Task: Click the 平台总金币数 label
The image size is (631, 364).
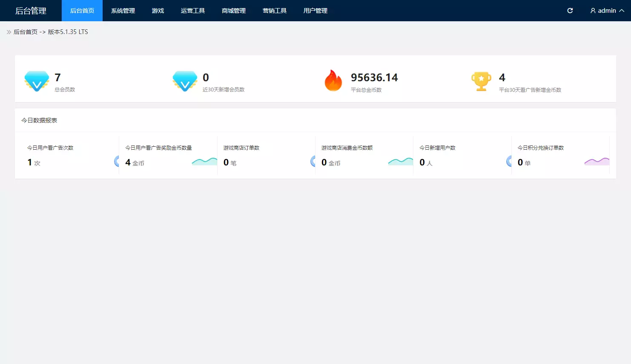Action: click(x=366, y=90)
